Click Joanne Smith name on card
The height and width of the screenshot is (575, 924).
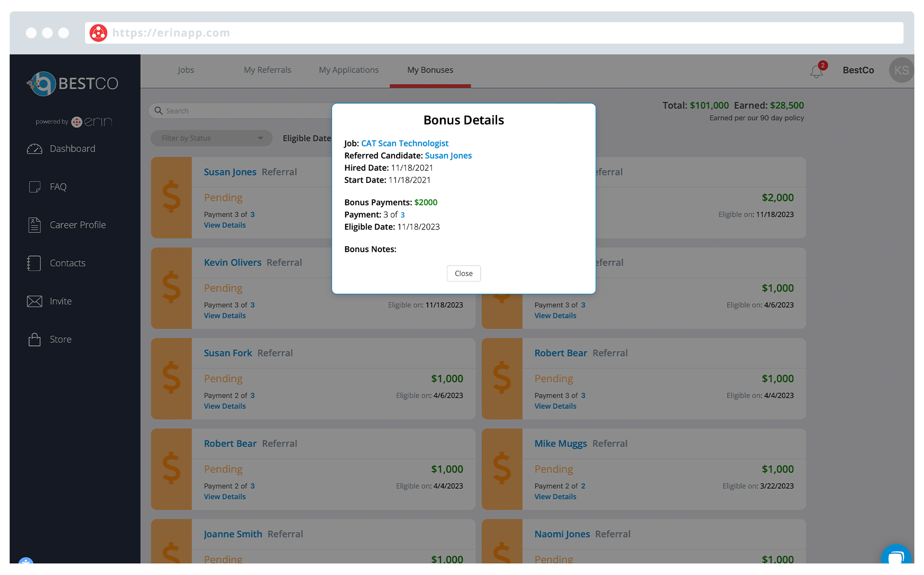pyautogui.click(x=233, y=534)
